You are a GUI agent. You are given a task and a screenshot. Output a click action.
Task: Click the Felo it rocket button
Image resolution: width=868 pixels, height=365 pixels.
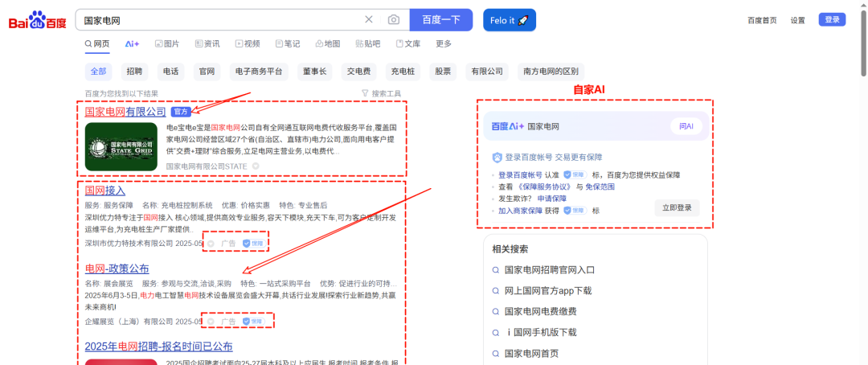[x=510, y=20]
